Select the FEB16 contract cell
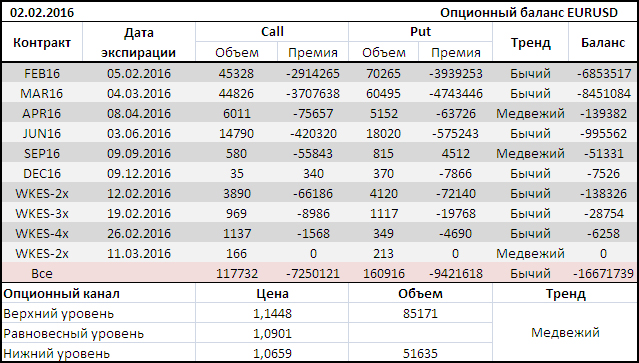The height and width of the screenshot is (363, 639). 42,74
